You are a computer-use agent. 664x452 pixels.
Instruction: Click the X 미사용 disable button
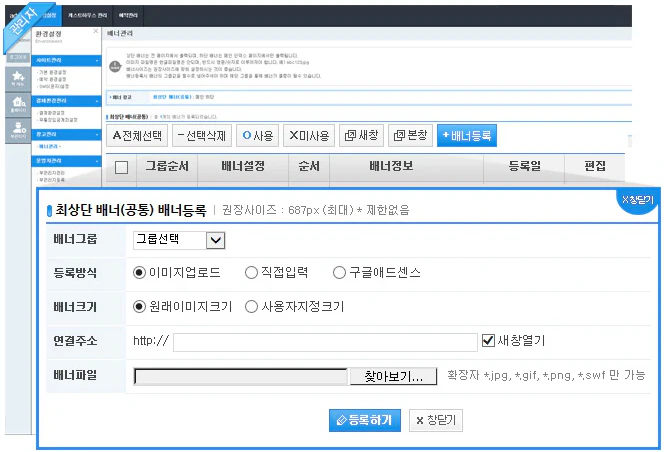[309, 136]
